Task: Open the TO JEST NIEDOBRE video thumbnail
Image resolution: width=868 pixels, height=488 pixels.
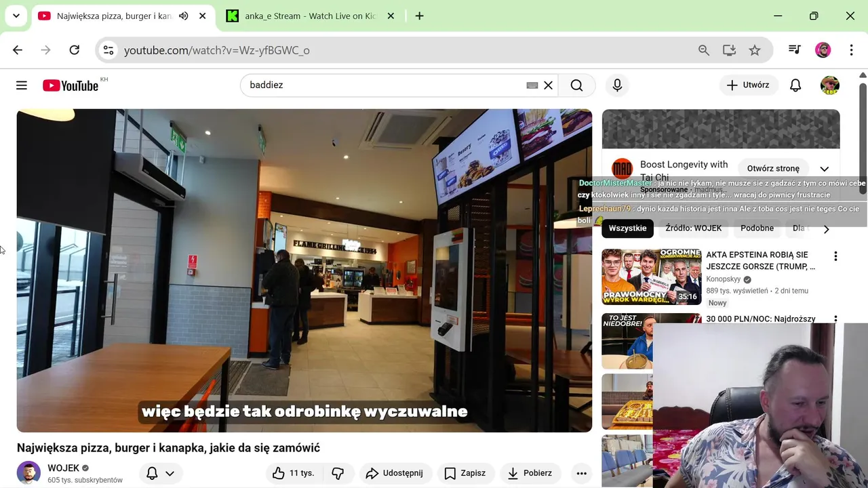Action: coord(627,341)
